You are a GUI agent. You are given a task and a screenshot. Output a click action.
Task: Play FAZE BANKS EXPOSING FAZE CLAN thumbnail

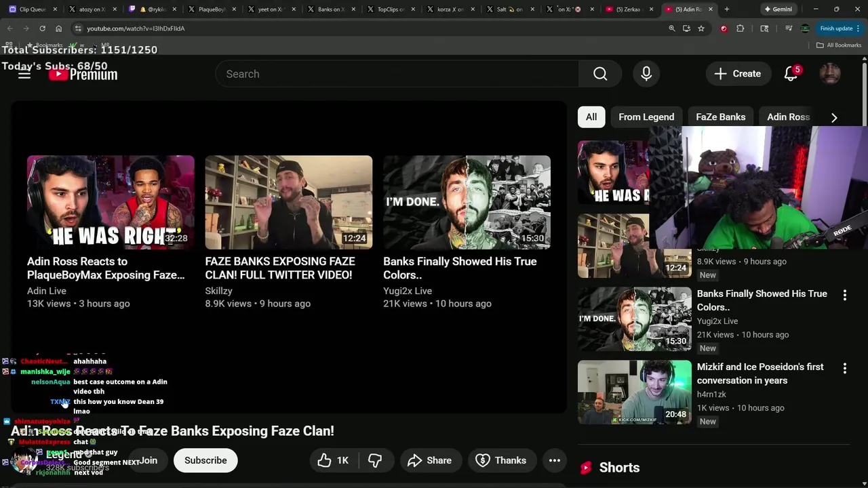pos(289,203)
